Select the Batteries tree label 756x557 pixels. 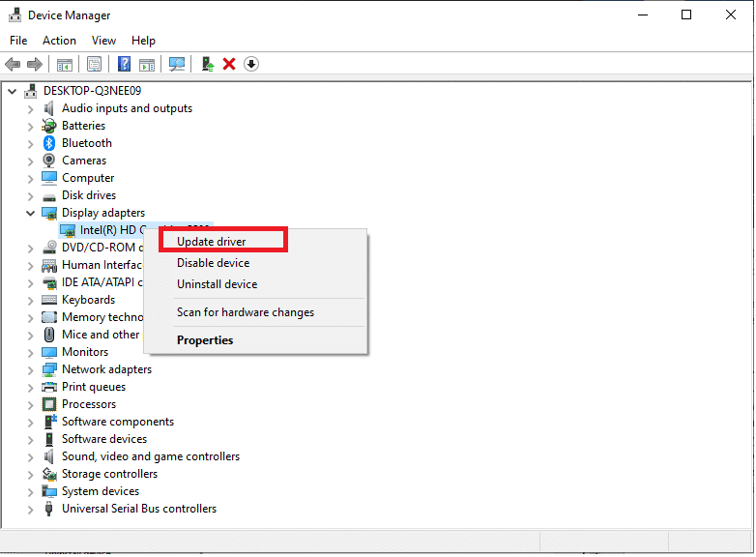coord(83,126)
